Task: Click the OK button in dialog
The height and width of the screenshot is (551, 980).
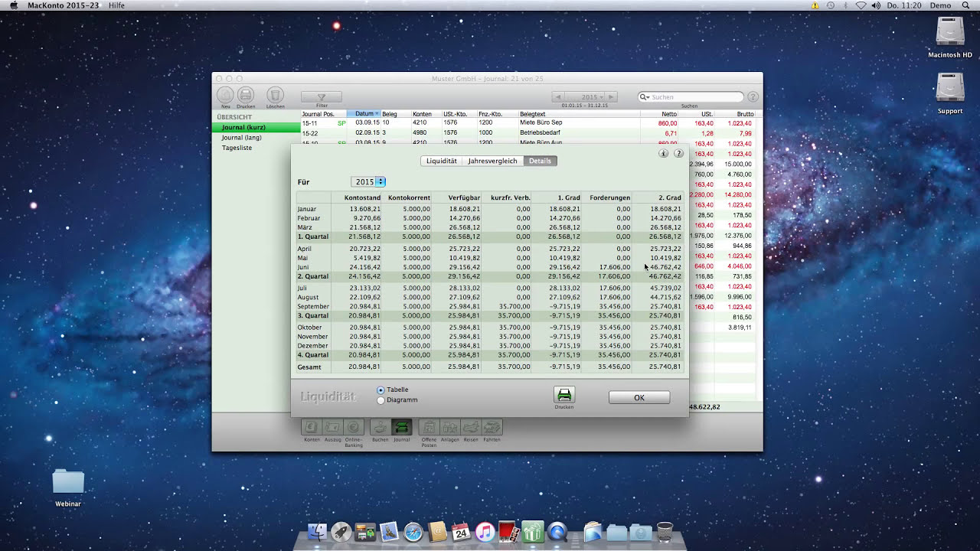Action: tap(639, 398)
